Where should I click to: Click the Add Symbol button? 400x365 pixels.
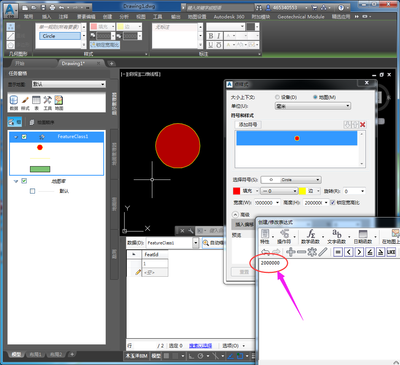pyautogui.click(x=248, y=125)
